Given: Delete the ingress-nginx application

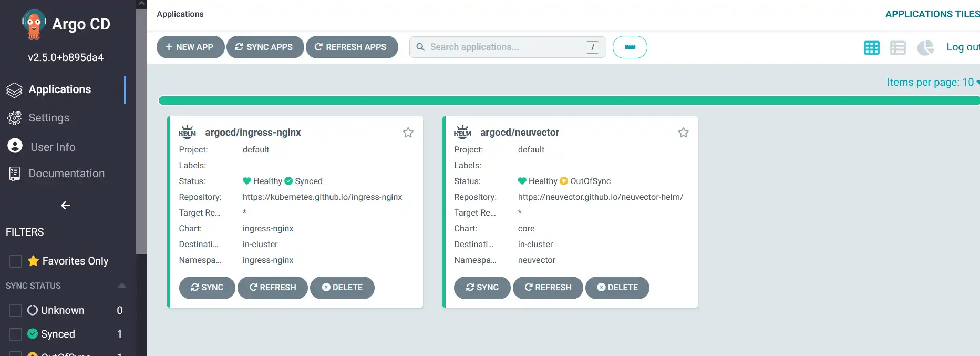Looking at the screenshot, I should (342, 288).
